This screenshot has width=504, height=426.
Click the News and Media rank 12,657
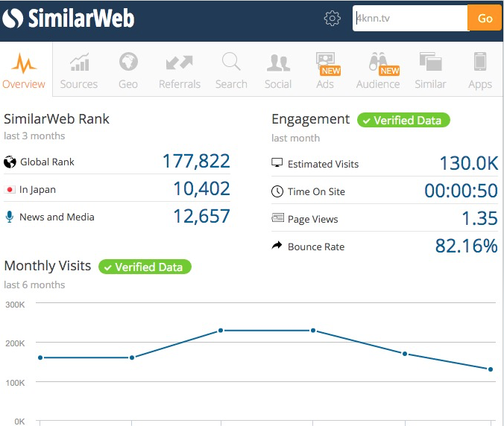[x=201, y=216]
